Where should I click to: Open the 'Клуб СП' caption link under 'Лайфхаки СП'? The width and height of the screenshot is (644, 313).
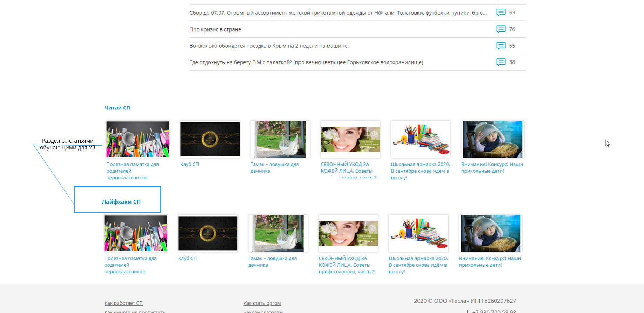click(x=187, y=258)
